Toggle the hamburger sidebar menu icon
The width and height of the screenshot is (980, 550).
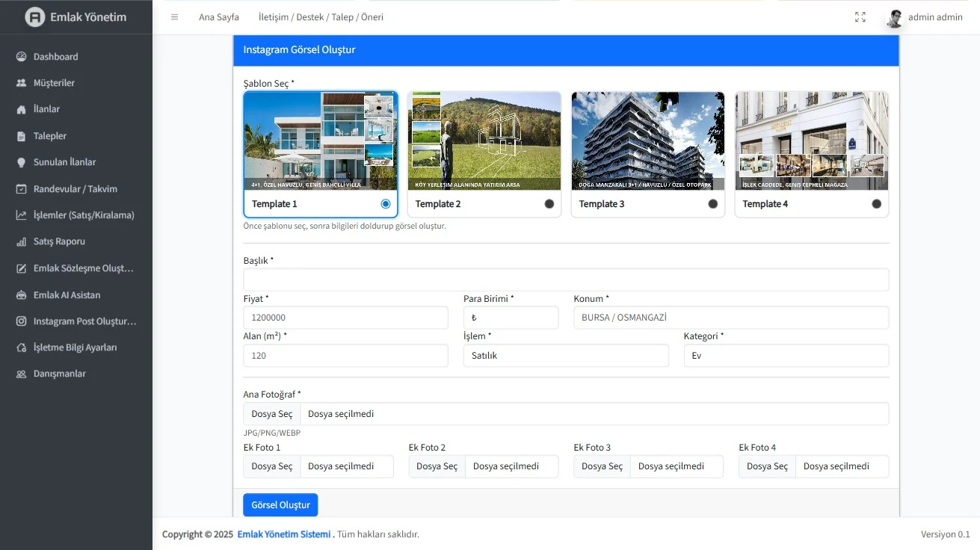click(174, 17)
